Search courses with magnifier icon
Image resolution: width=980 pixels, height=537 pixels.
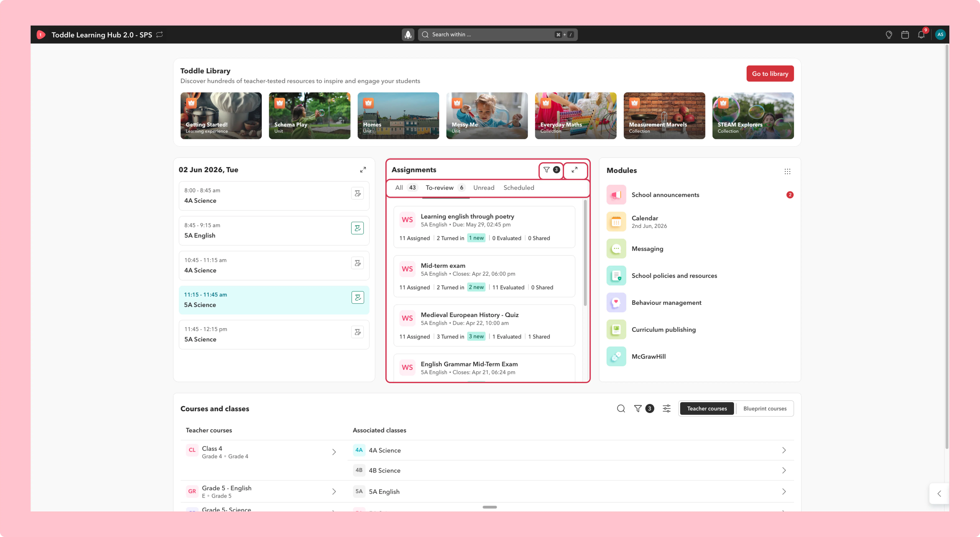click(x=621, y=409)
